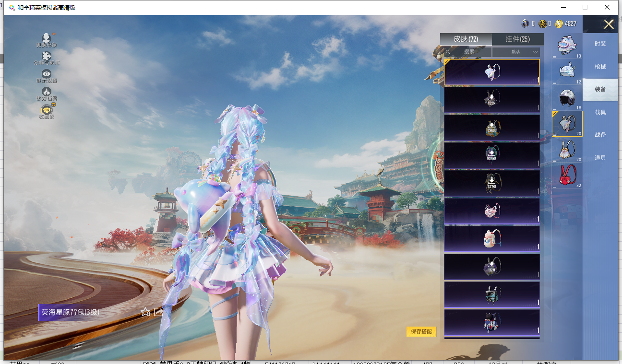The height and width of the screenshot is (364, 622).
Task: Choose the white-gold backpack slot numbered 20
Action: click(567, 150)
